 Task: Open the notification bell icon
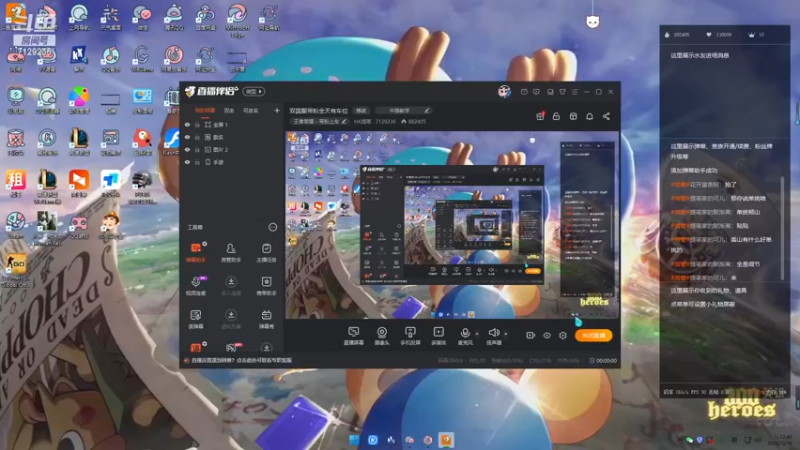click(590, 116)
